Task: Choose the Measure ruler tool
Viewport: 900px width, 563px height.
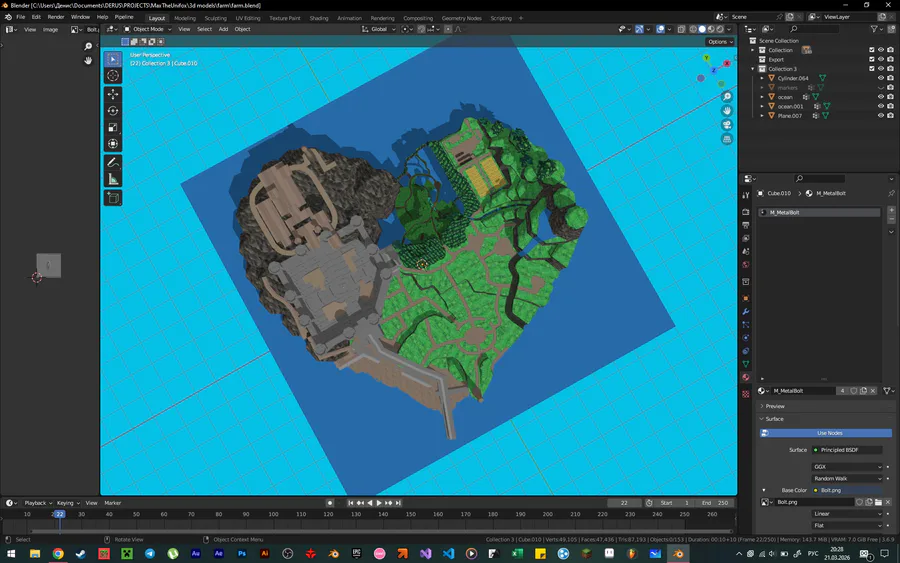Action: [x=113, y=180]
